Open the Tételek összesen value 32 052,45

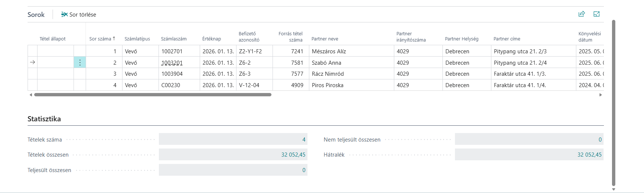(x=293, y=155)
